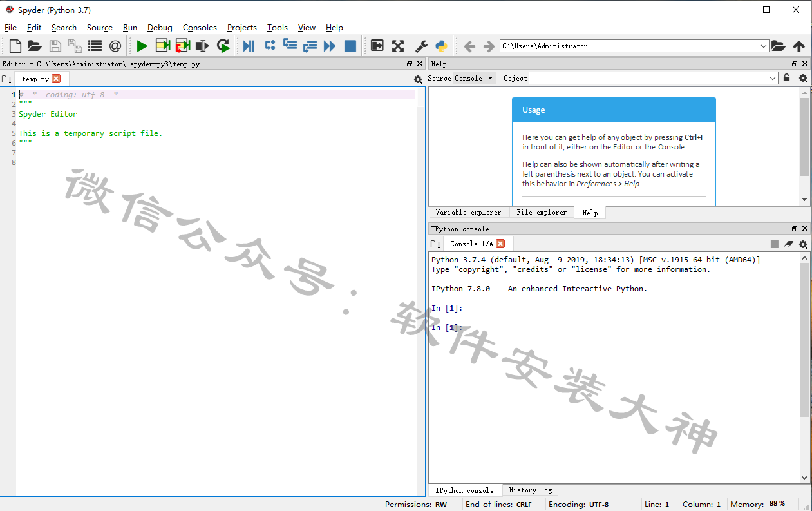Run current line debug step icon
Viewport: 812px width, 511px height.
(270, 45)
